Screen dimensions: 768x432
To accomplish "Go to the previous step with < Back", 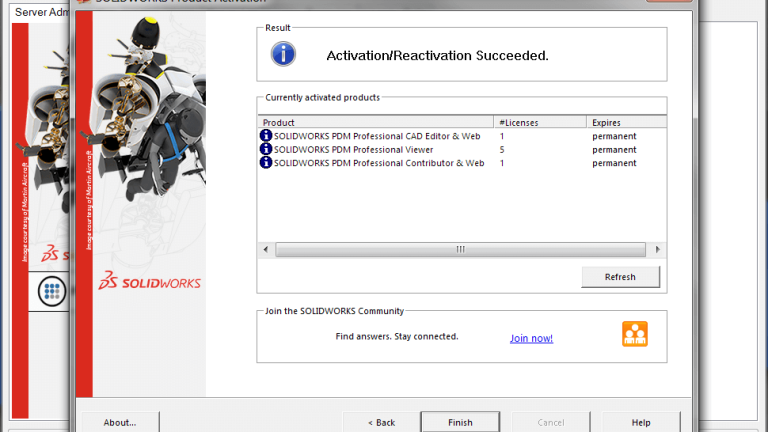I will point(382,422).
